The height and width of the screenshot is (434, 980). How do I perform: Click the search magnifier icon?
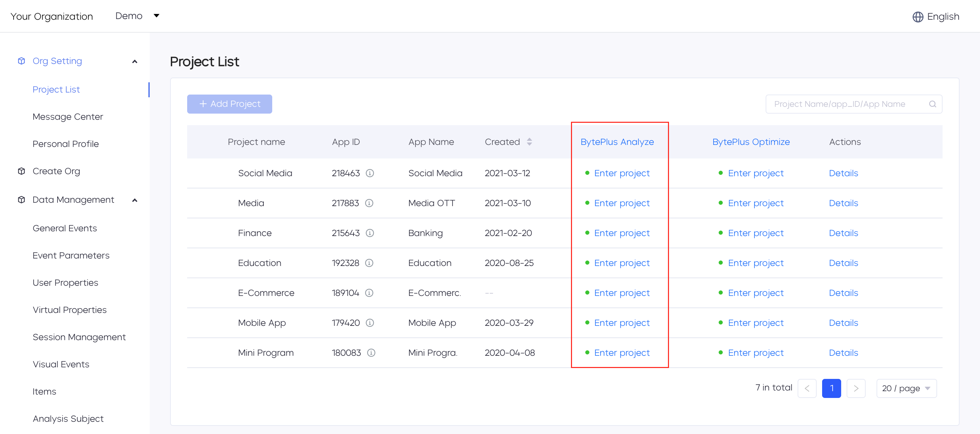(932, 104)
